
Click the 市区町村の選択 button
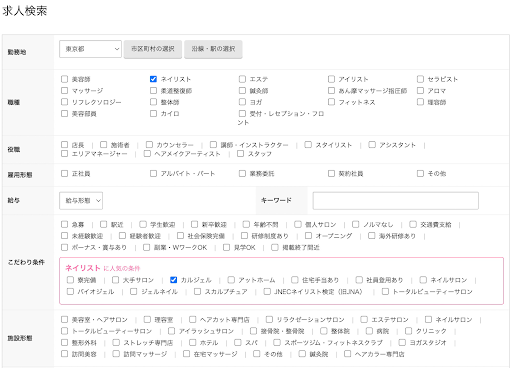coord(153,49)
